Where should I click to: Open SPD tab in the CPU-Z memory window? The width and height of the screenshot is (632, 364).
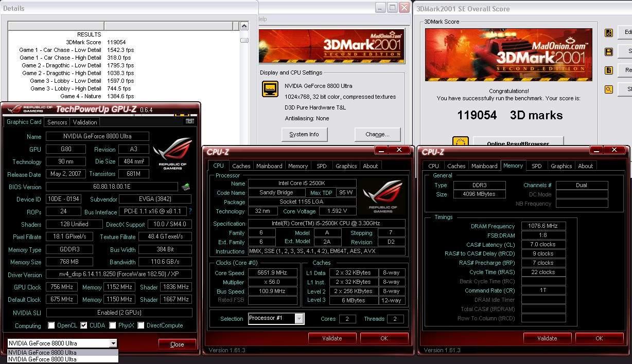point(536,166)
